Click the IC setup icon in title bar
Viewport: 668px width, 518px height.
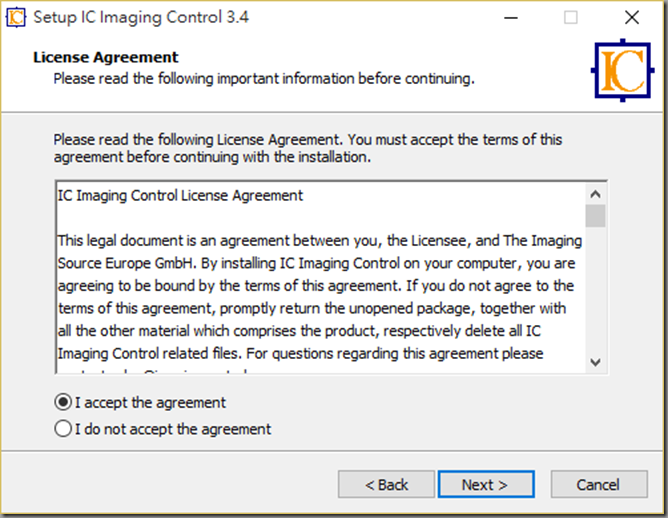coord(16,17)
